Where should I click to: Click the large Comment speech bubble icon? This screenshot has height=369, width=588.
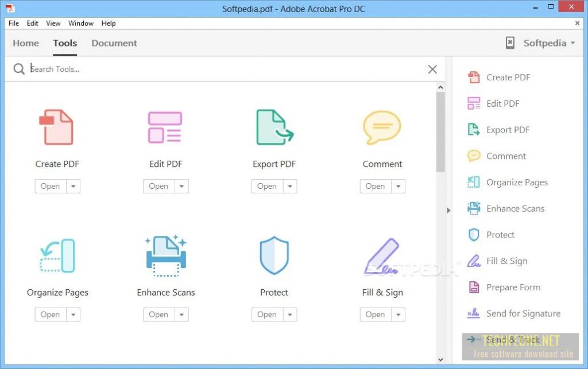(x=382, y=127)
